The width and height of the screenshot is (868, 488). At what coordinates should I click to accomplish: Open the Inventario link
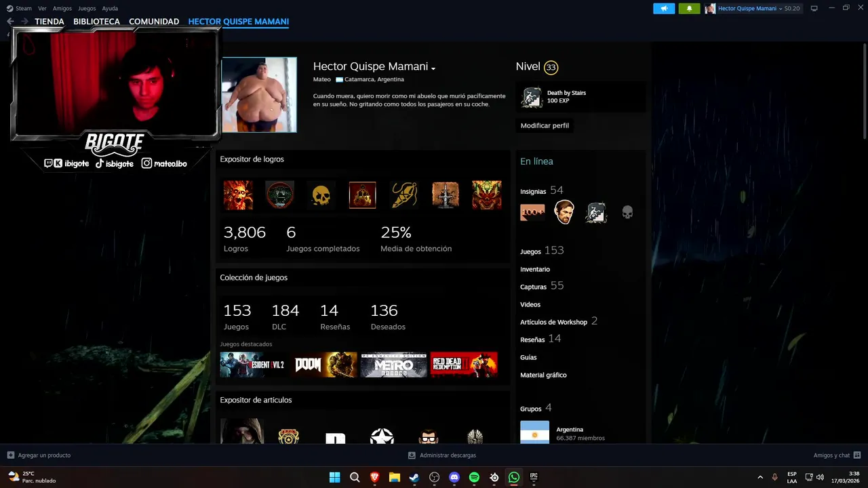click(x=535, y=269)
